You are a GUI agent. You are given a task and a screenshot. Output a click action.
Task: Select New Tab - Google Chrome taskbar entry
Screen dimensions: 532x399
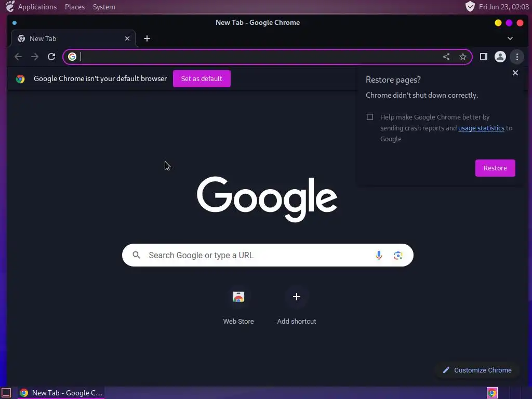61,393
